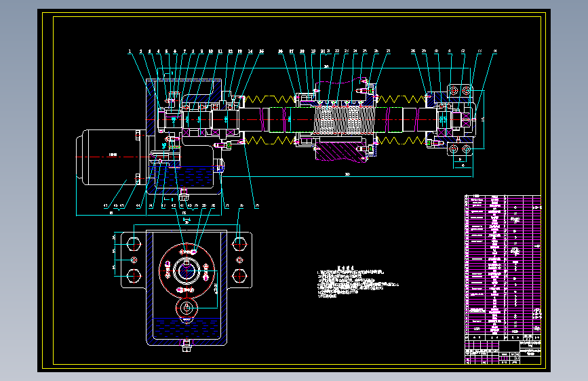Select part callout number 7
This screenshot has width=588, height=381.
coord(184,52)
